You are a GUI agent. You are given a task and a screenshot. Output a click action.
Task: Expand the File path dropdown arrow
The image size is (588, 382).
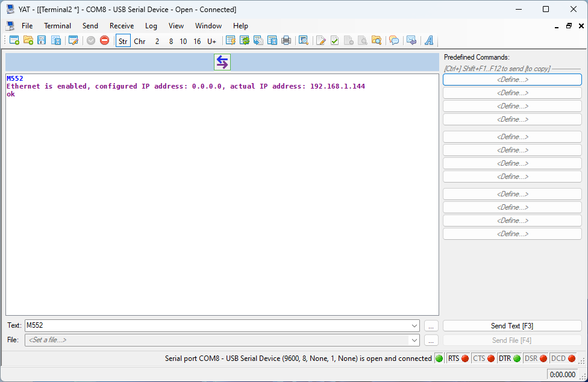414,340
